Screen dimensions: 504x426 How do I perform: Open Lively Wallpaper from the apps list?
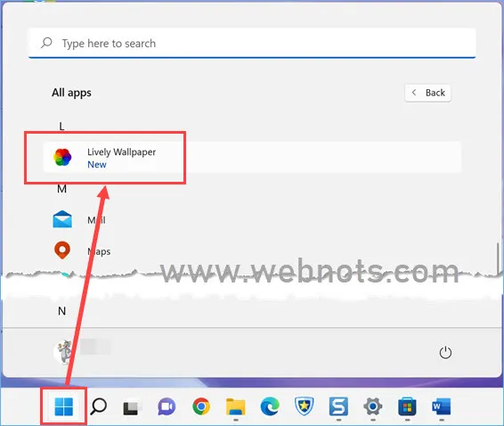pos(252,158)
